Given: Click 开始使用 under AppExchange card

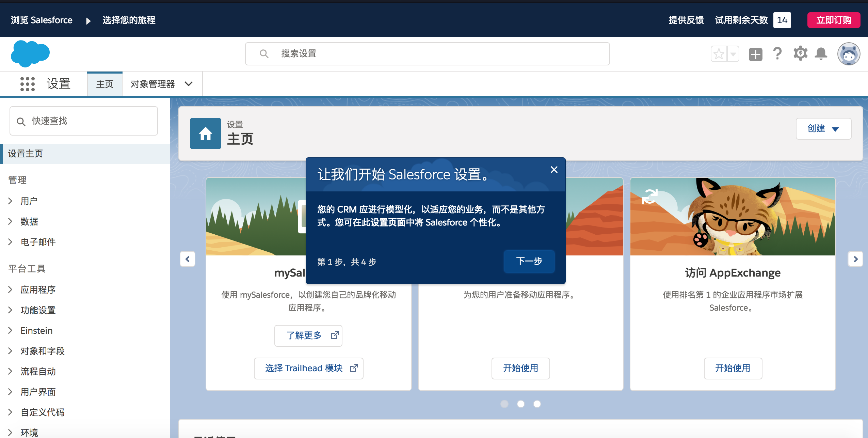Looking at the screenshot, I should click(x=733, y=368).
